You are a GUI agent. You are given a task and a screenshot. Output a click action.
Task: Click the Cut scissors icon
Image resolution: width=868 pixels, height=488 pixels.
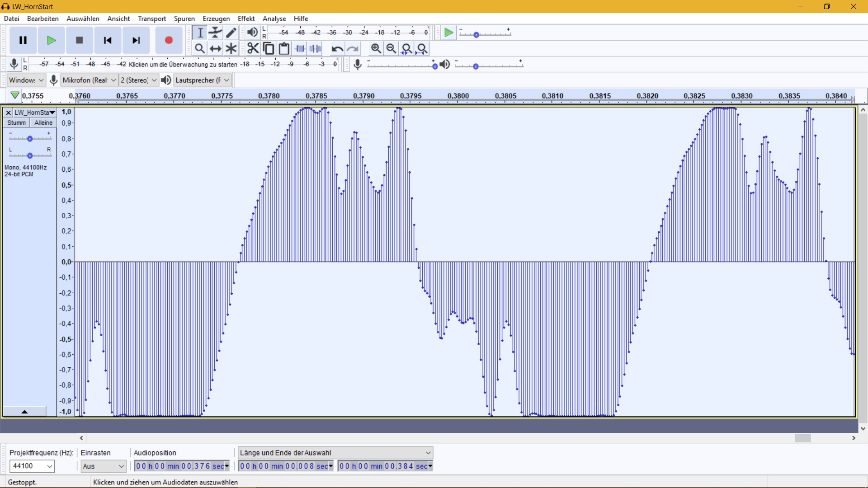[x=253, y=48]
